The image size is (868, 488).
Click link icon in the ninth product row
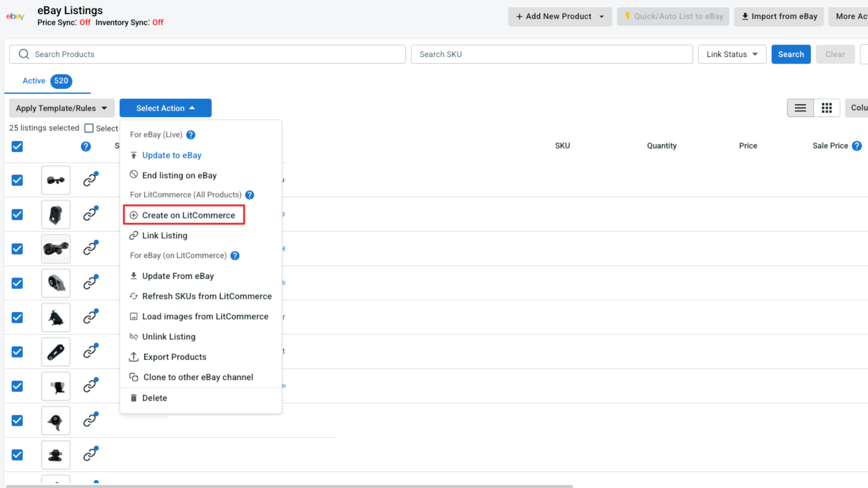(x=90, y=454)
